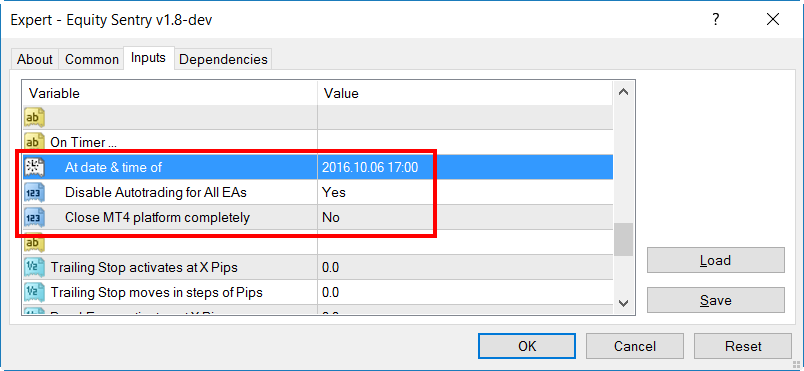The image size is (804, 371).
Task: Click the 1/2 icon beside 'Trailing Stop moves in steps of Pips'
Action: [35, 293]
